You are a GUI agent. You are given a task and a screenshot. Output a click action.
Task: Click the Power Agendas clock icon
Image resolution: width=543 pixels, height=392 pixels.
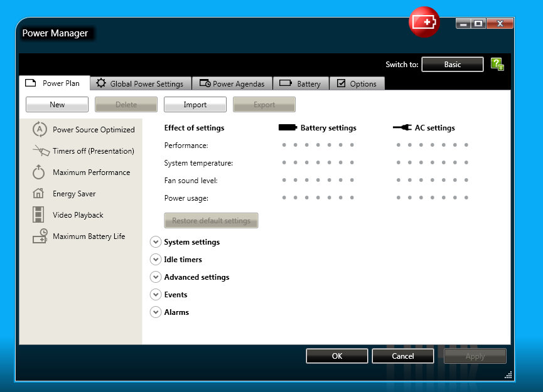point(205,83)
